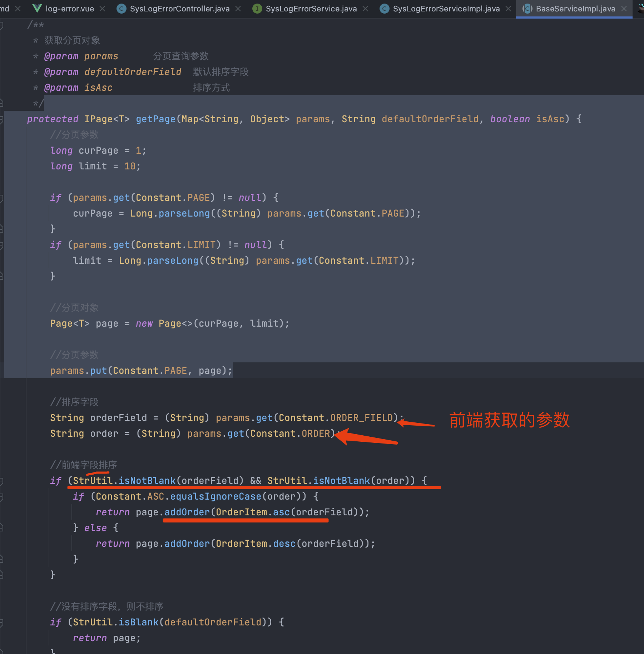Click the interface icon on SysLogErrorService.java tab
644x654 pixels.
pyautogui.click(x=257, y=9)
